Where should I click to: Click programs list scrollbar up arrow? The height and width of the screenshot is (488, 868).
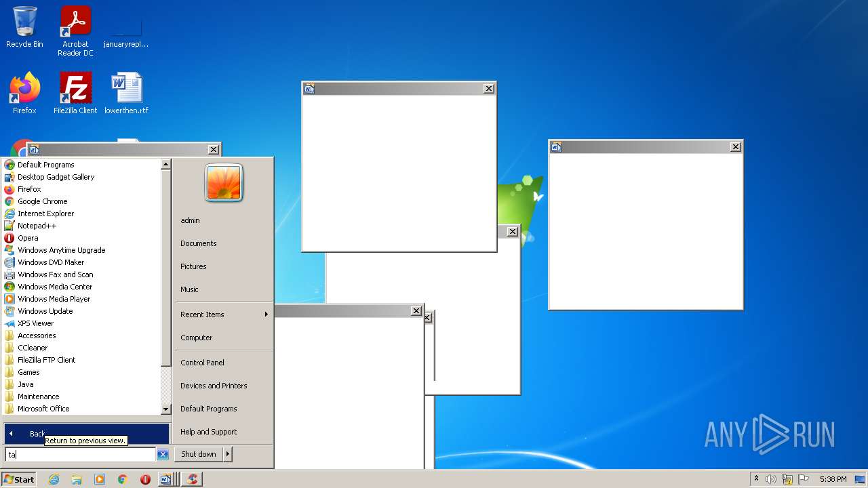pos(165,164)
